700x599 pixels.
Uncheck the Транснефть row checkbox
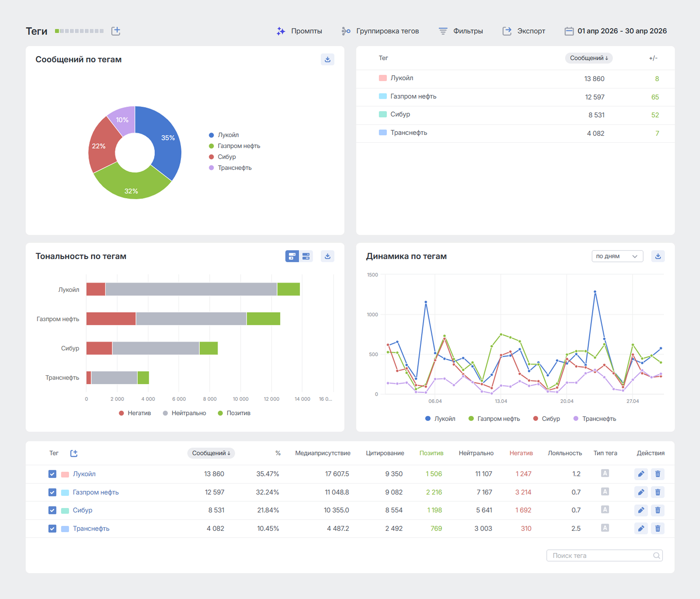point(52,528)
